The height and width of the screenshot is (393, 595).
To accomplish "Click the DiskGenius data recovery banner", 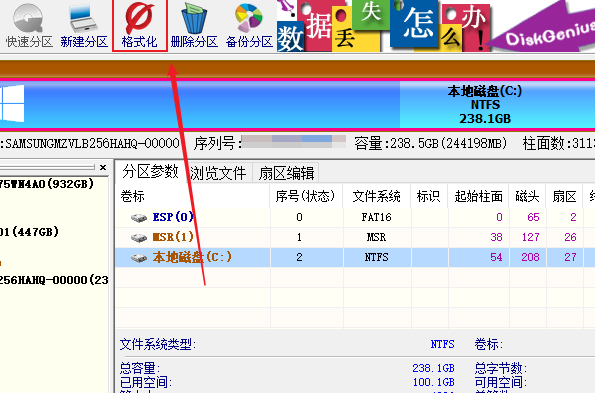I will pos(436,26).
